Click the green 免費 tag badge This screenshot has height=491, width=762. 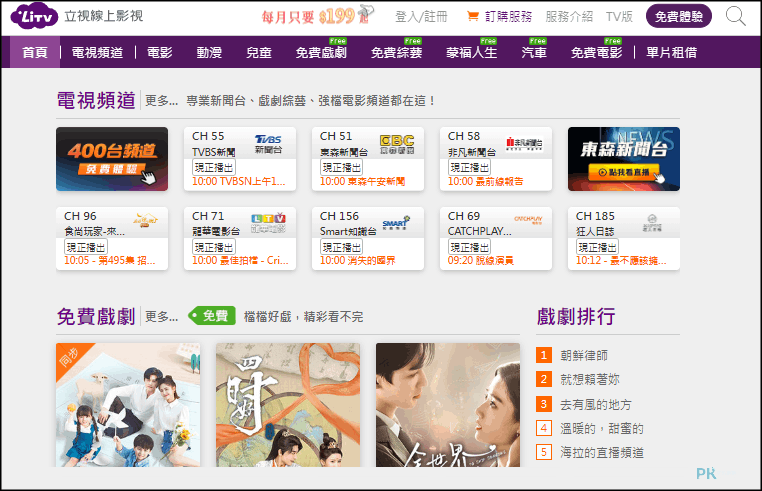pyautogui.click(x=212, y=316)
